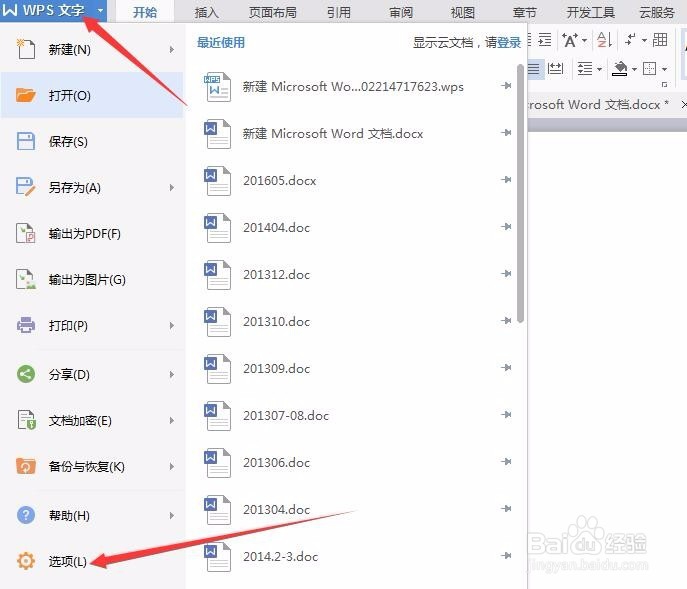
Task: Click the distributed alignment icon in ribbon
Action: 555,68
